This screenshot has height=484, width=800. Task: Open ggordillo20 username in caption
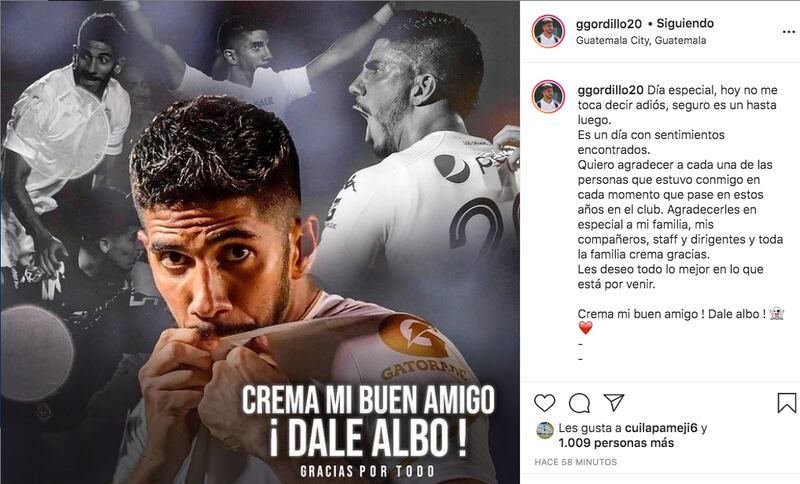coord(611,90)
